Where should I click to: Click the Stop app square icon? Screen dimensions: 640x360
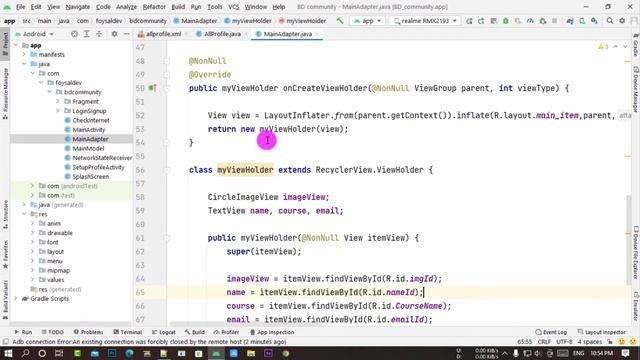coord(554,21)
